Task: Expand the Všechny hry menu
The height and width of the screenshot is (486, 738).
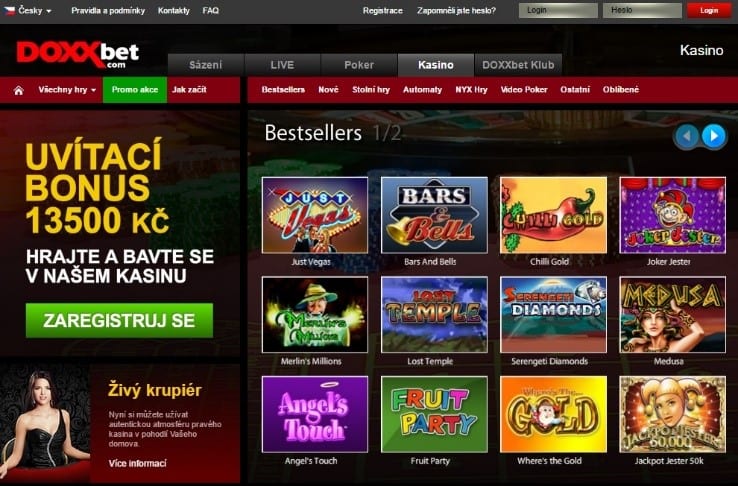Action: click(67, 90)
